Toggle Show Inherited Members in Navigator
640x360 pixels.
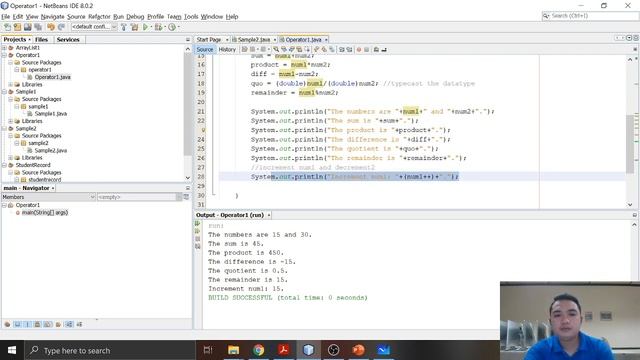click(x=7, y=324)
